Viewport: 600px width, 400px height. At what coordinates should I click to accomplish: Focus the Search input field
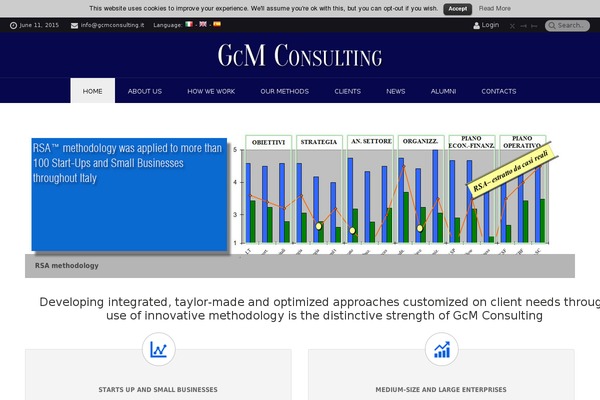click(567, 25)
